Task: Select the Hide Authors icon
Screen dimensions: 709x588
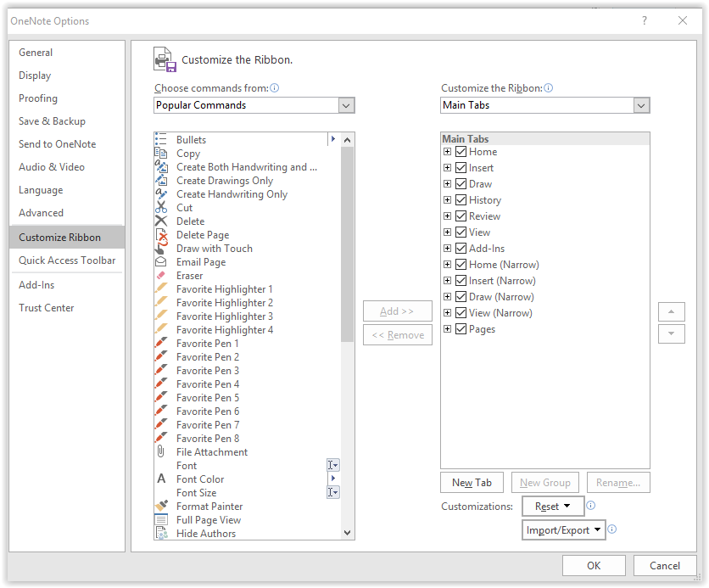Action: [161, 533]
